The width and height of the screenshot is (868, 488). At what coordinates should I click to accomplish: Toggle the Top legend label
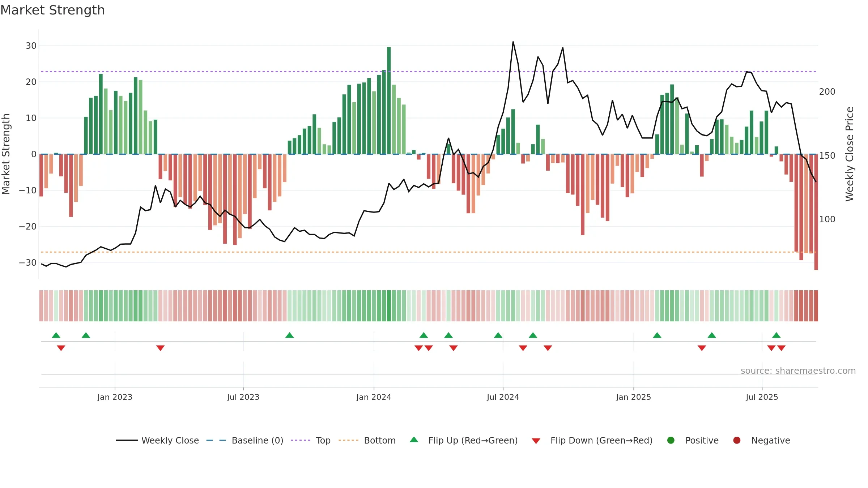point(323,441)
